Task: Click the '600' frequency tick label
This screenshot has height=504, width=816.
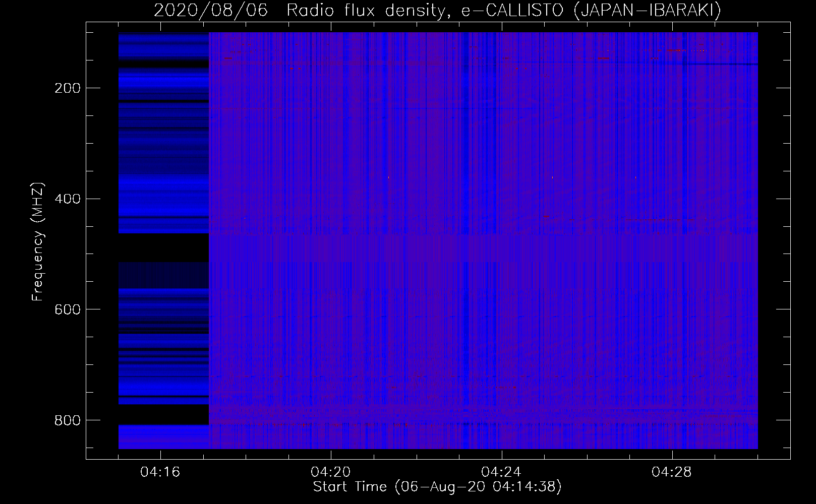Action: 67,309
